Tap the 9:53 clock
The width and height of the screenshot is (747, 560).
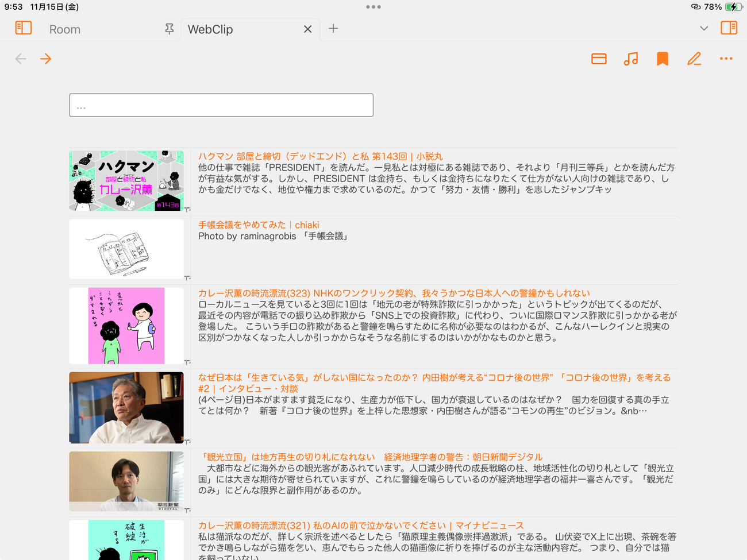tap(13, 7)
